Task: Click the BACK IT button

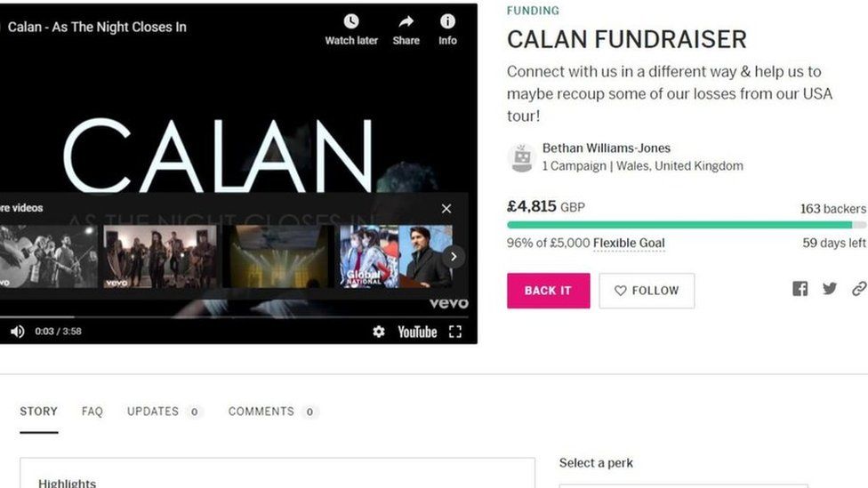Action: tap(548, 291)
